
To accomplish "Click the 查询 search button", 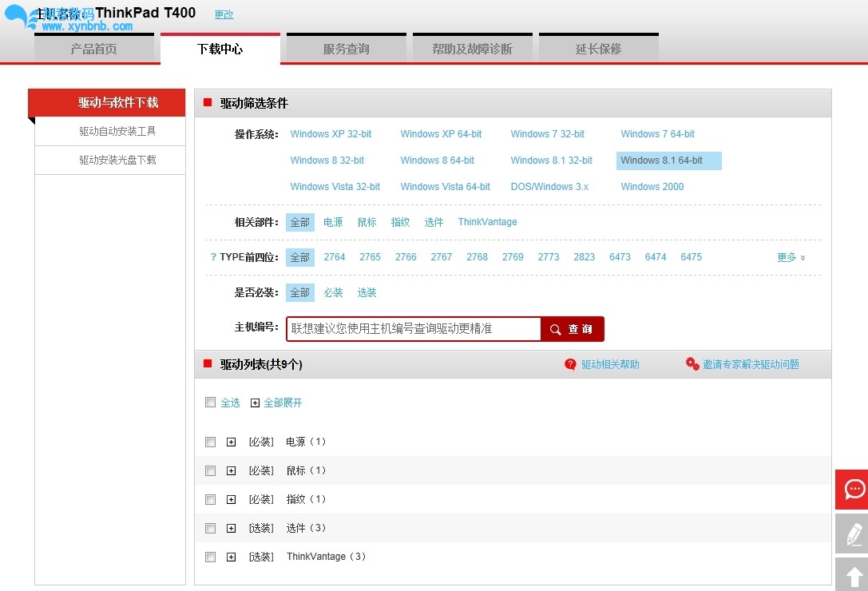I will pyautogui.click(x=573, y=329).
